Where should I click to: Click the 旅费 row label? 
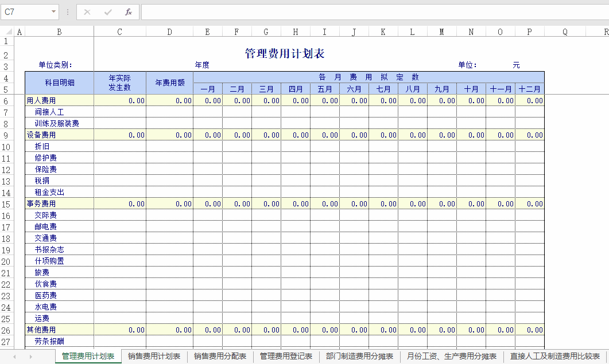[x=42, y=272]
